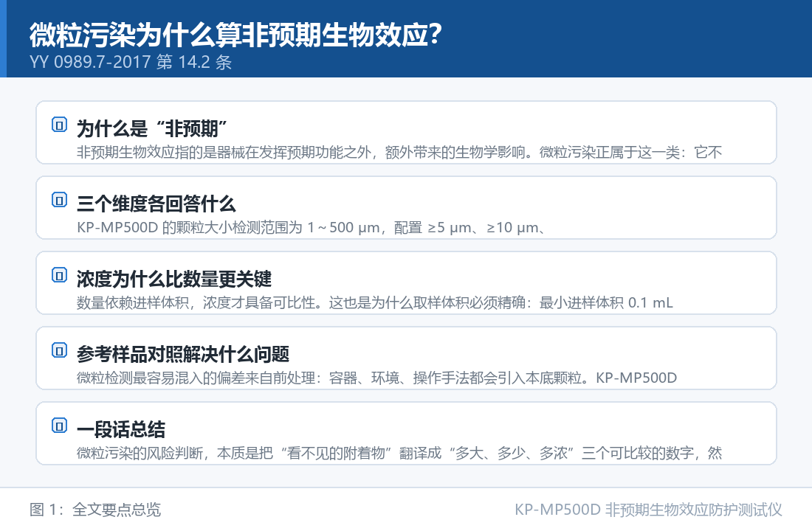812x531 pixels.
Task: Click the main title 微粒污染为什么算非预期生物效应?
Action: tap(235, 35)
